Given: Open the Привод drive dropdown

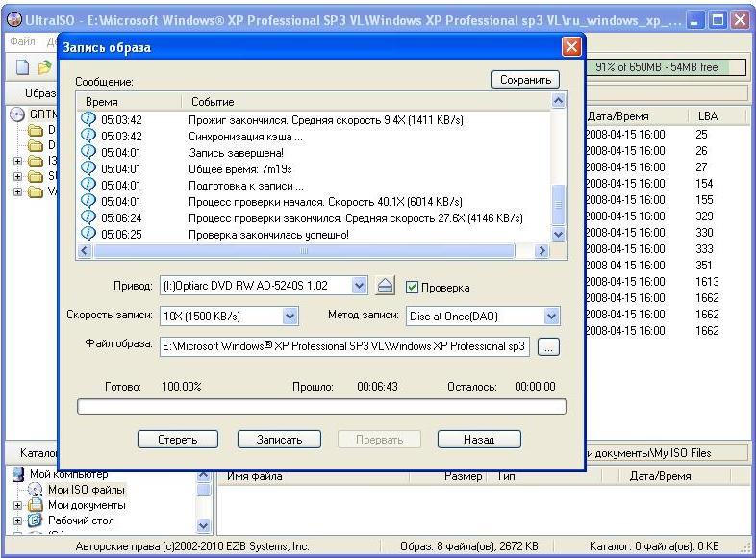Looking at the screenshot, I should tap(359, 286).
